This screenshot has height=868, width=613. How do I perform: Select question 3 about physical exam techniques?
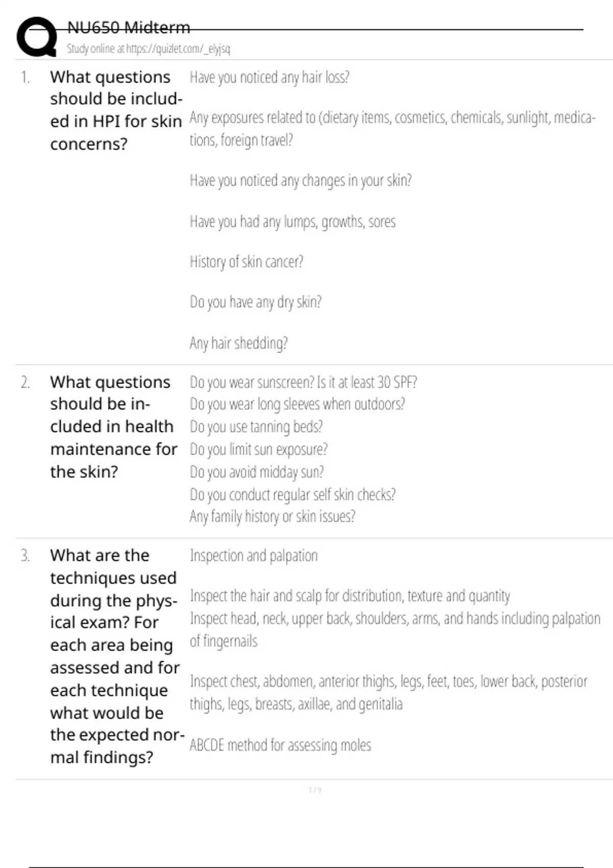coord(117,656)
